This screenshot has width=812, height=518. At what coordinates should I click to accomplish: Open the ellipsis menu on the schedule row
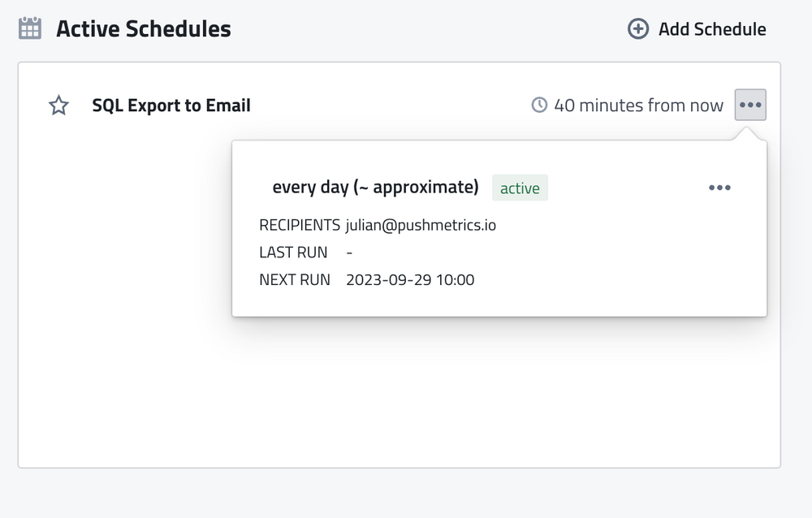pos(750,105)
